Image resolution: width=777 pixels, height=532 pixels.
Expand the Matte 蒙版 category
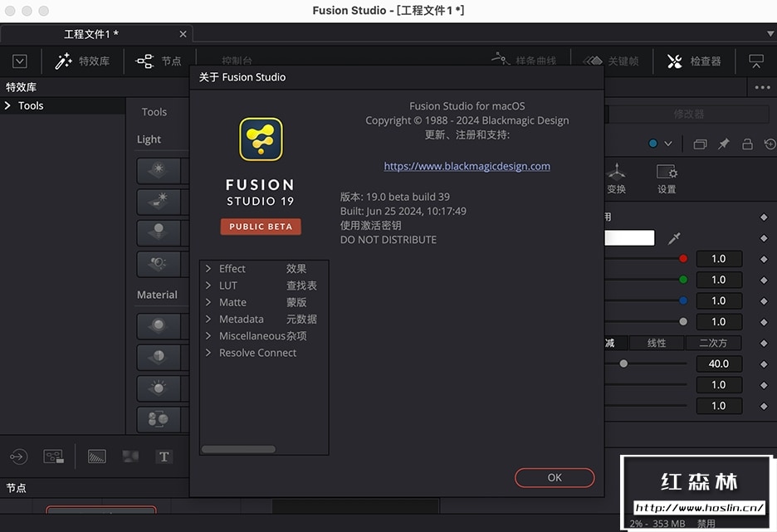click(x=208, y=302)
